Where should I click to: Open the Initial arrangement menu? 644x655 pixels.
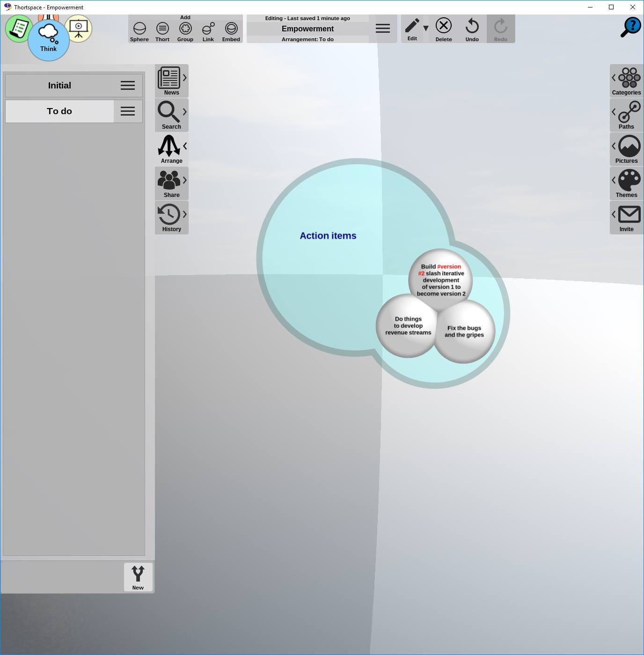click(x=128, y=86)
